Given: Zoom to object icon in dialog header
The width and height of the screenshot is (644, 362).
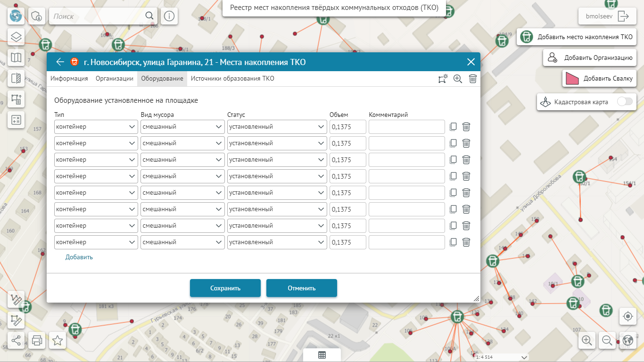Looking at the screenshot, I should click(x=457, y=79).
